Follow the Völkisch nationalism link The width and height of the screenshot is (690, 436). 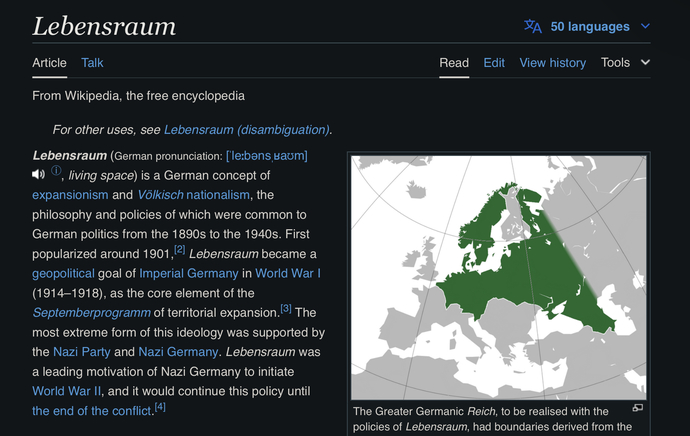(194, 195)
